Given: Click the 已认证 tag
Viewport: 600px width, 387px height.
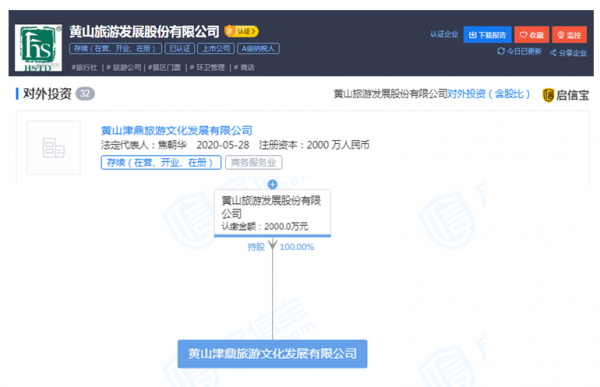Looking at the screenshot, I should point(180,49).
